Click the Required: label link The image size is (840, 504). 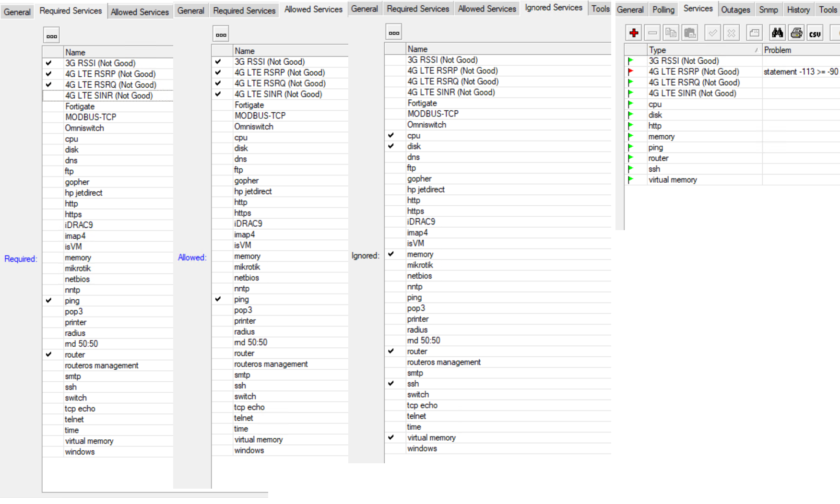21,259
